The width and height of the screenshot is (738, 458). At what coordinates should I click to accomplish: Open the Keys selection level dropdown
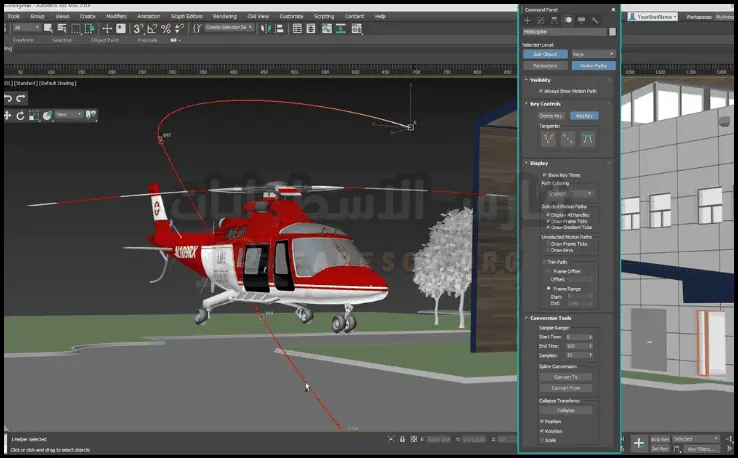pyautogui.click(x=596, y=54)
